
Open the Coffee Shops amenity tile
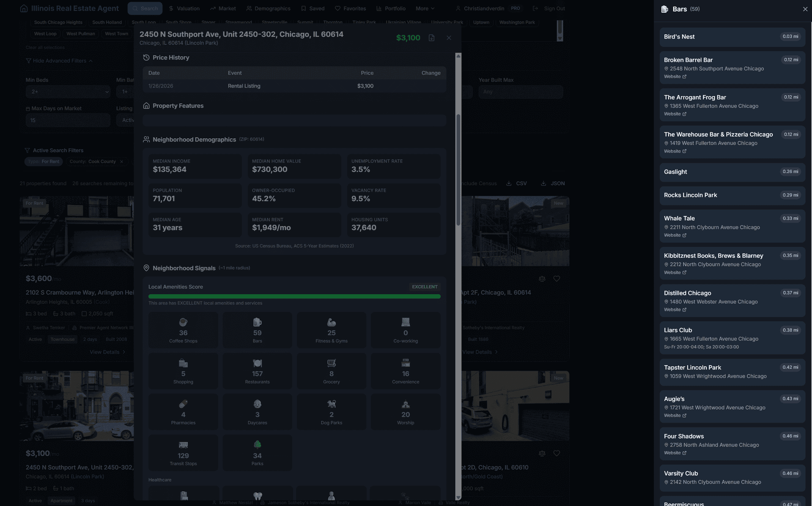point(183,330)
